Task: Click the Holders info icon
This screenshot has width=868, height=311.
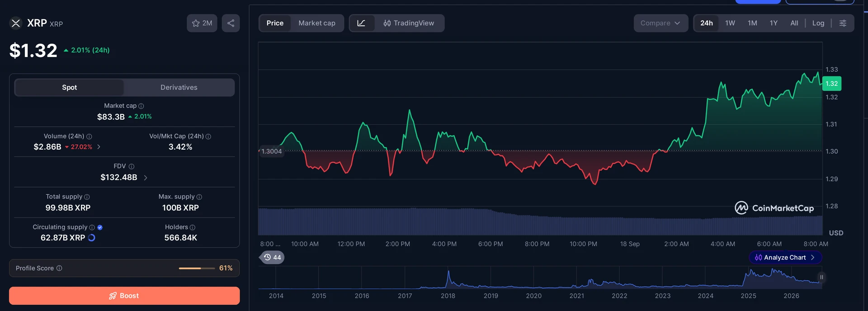Action: point(193,227)
